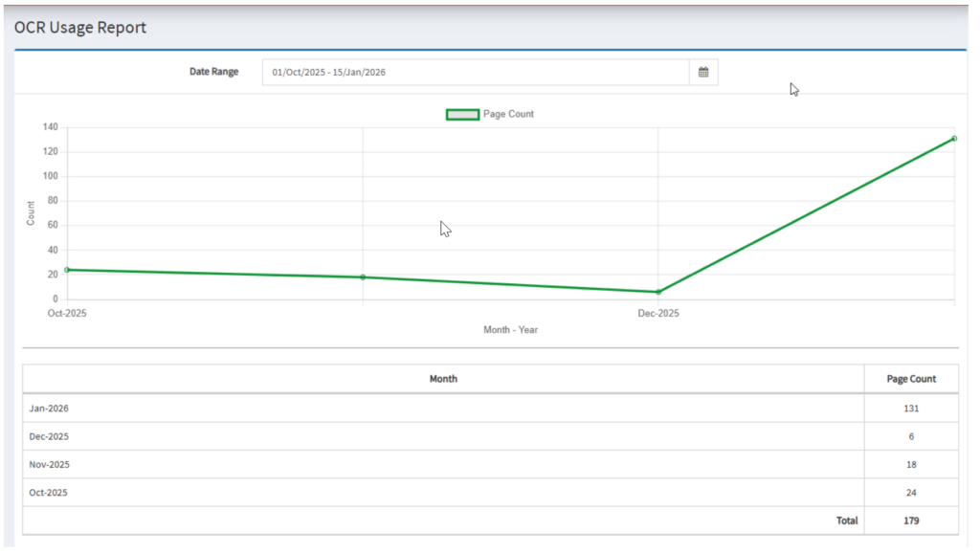Click the Month column header
The height and width of the screenshot is (553, 980).
point(443,379)
